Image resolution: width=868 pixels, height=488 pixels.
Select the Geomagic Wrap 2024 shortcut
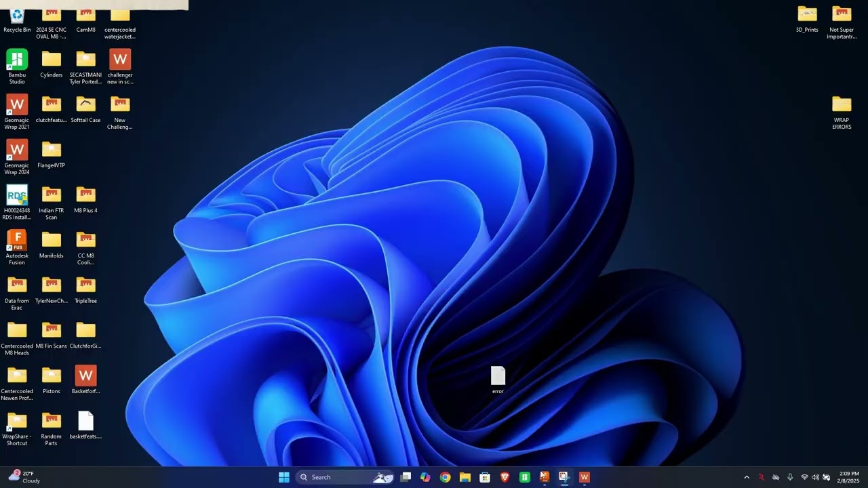pos(17,157)
